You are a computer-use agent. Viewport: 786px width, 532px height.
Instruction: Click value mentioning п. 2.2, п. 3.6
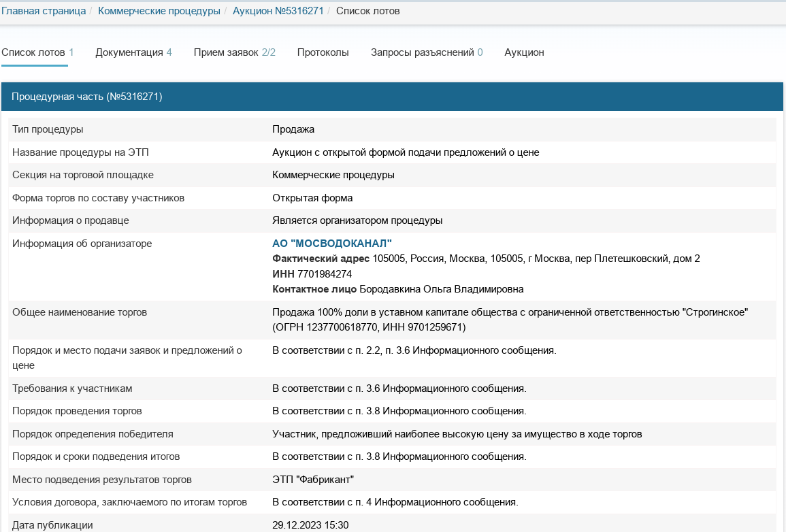coord(414,350)
